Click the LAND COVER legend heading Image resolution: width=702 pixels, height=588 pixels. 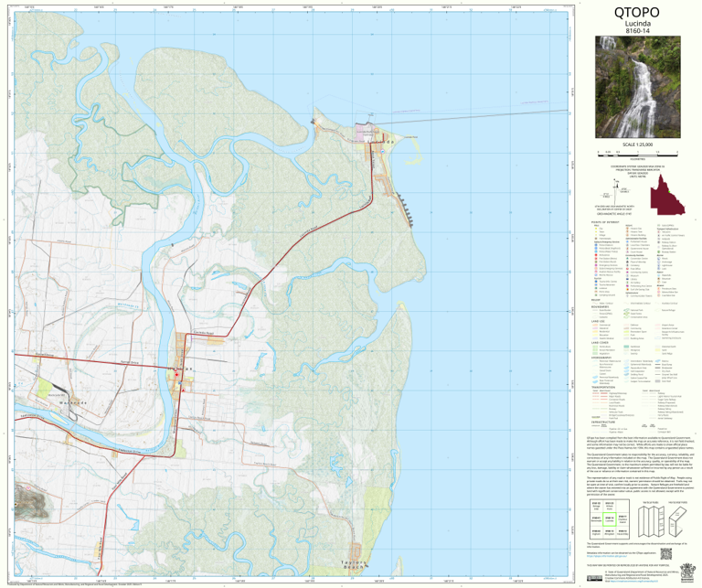(600, 343)
